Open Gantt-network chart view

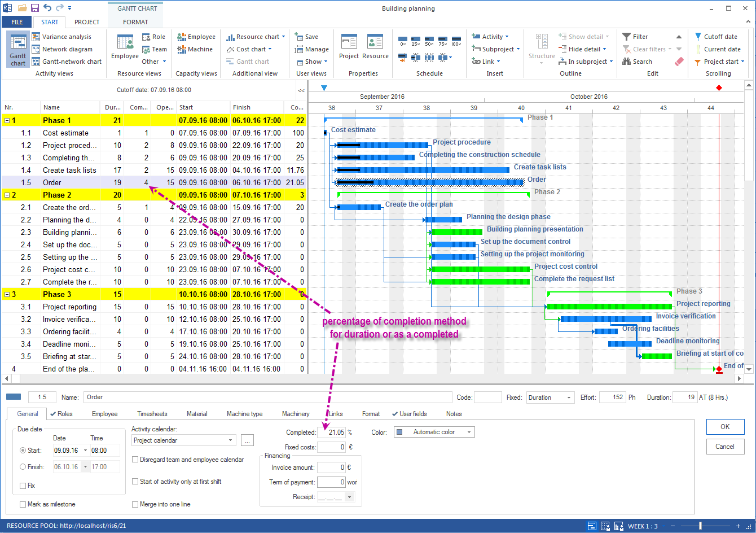click(x=67, y=62)
